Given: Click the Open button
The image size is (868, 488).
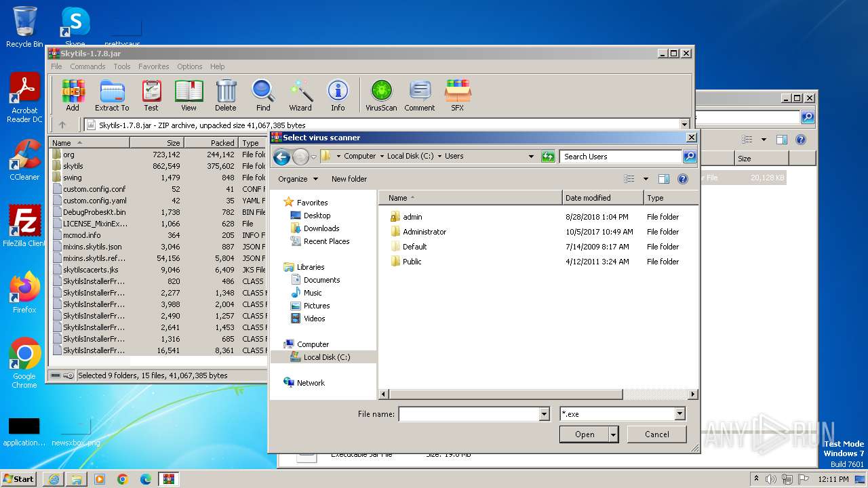Looking at the screenshot, I should coord(585,434).
